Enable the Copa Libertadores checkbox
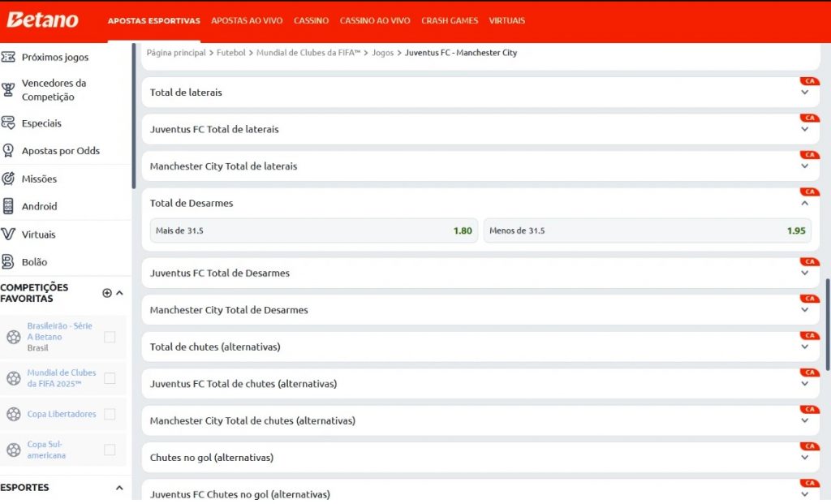Viewport: 831px width, 504px height. pyautogui.click(x=110, y=414)
